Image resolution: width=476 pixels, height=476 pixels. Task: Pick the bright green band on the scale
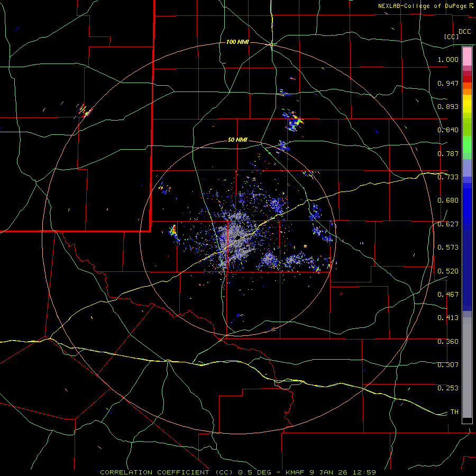(x=467, y=144)
